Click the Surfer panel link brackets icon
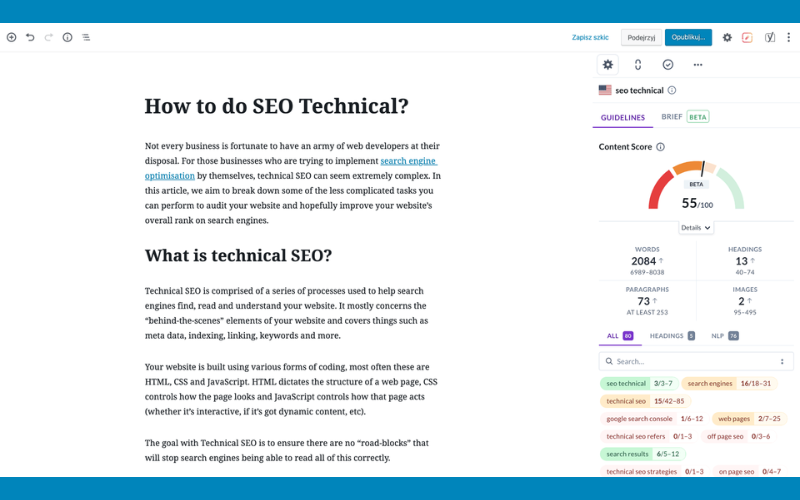 (638, 65)
